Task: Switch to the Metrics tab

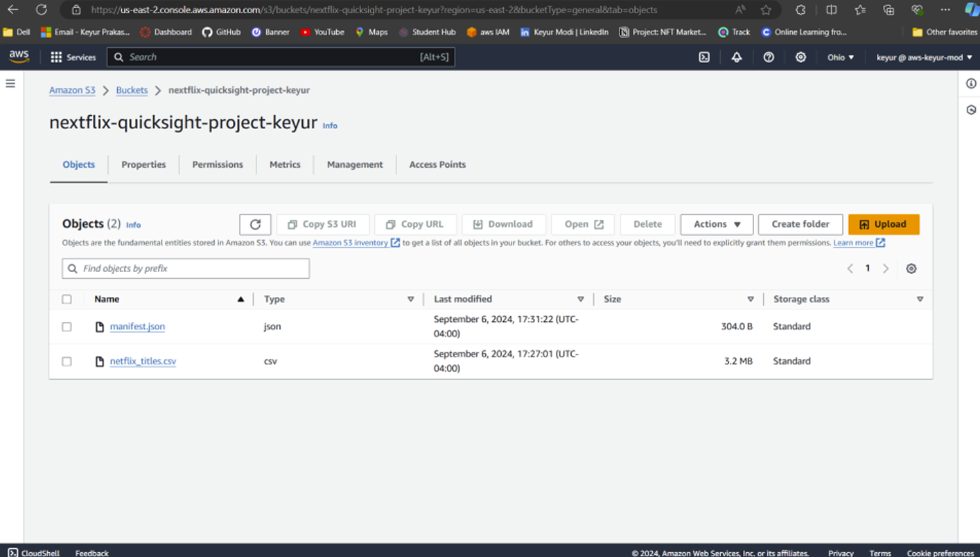Action: [x=285, y=164]
